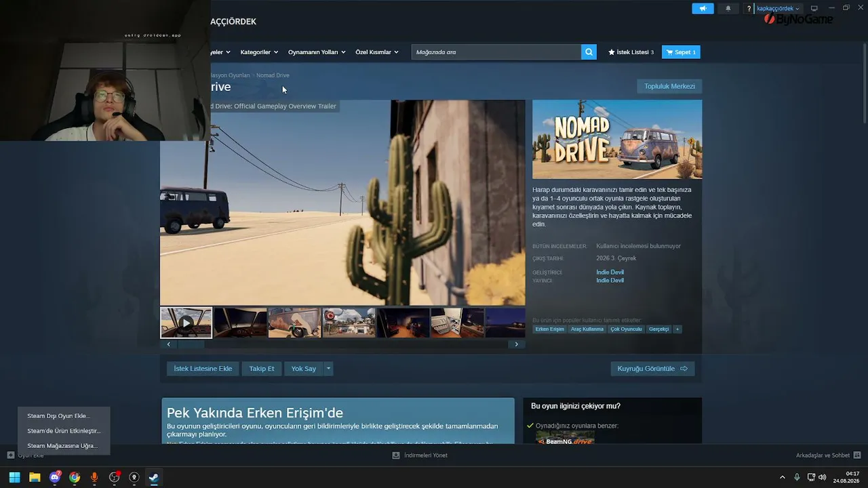Select the gas station screenshot thumbnail
This screenshot has width=868, height=488.
pos(349,323)
